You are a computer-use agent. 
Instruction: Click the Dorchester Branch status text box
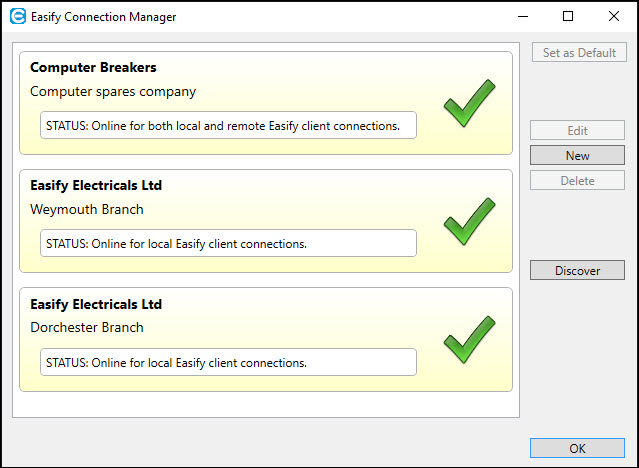[x=228, y=362]
